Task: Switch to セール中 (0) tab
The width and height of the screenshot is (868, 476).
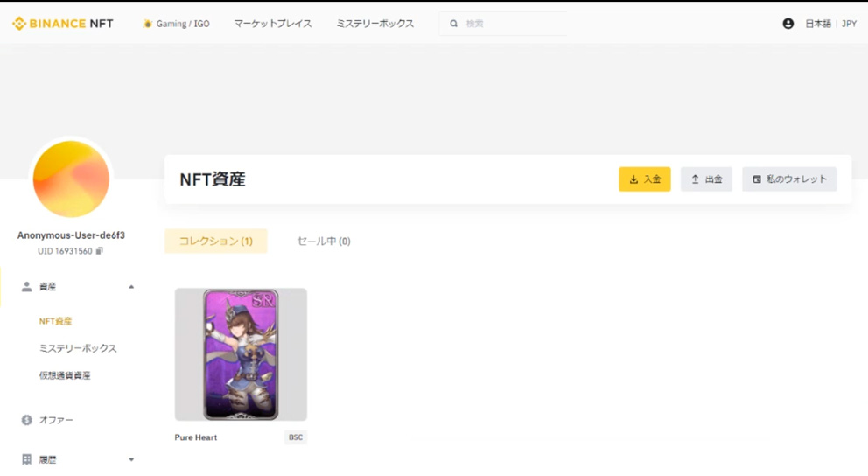Action: click(323, 241)
